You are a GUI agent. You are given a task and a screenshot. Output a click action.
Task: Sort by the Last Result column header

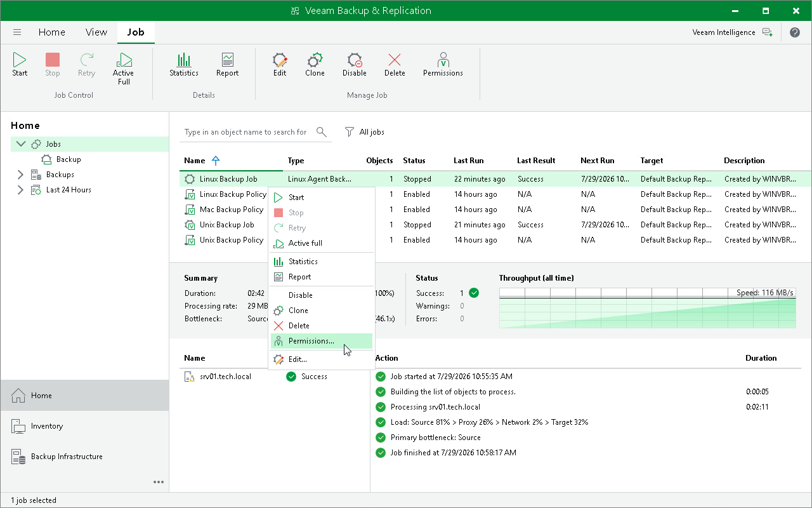tap(536, 161)
